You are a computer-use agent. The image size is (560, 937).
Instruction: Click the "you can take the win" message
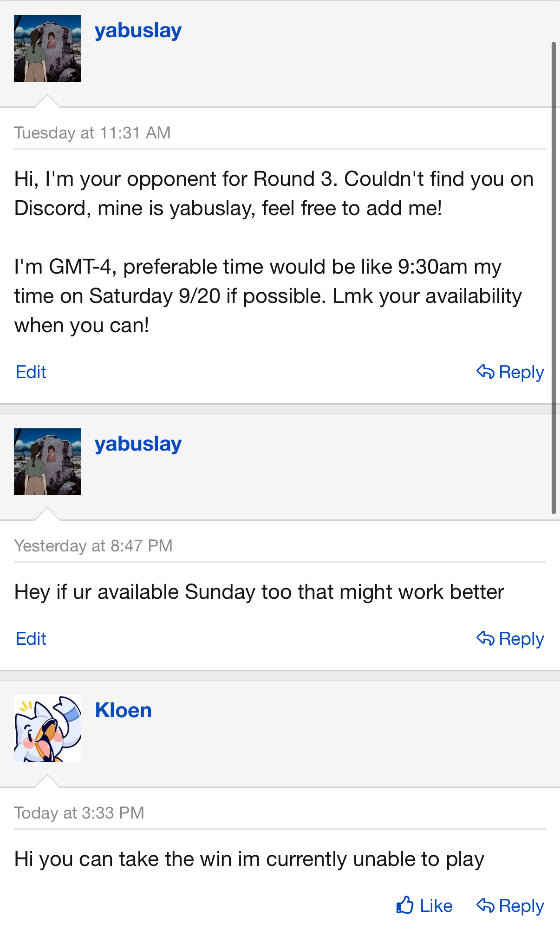tap(249, 859)
